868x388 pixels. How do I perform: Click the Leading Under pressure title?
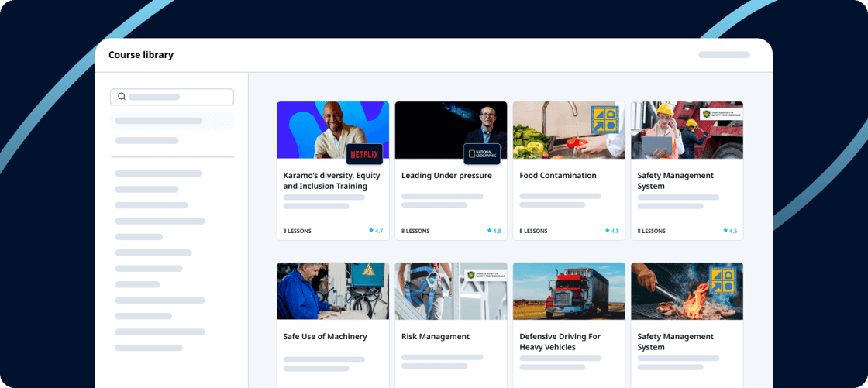446,176
